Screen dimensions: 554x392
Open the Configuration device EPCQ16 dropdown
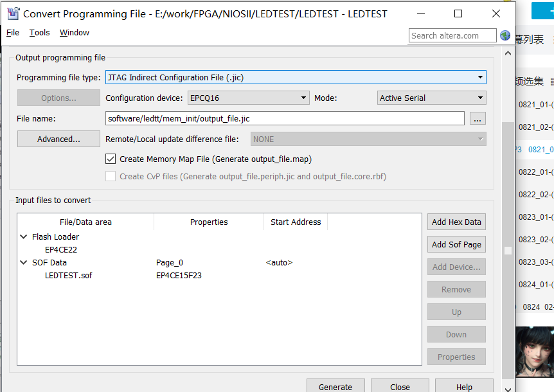coord(248,98)
